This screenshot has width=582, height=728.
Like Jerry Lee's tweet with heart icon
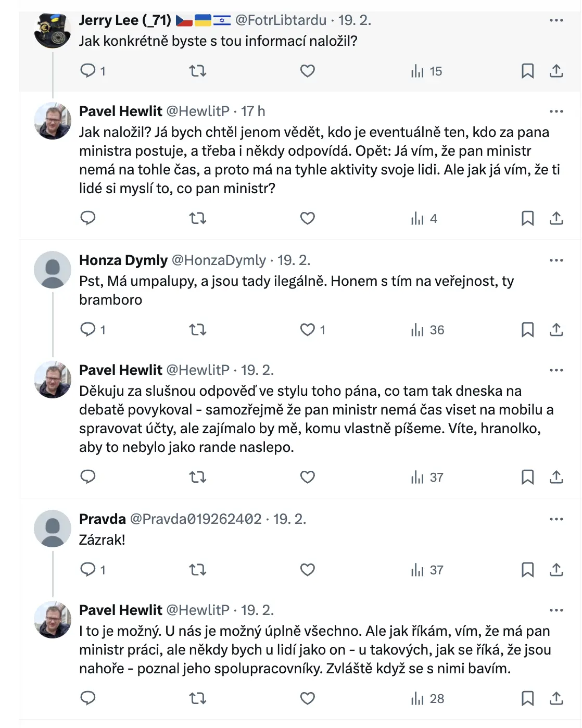coord(308,71)
